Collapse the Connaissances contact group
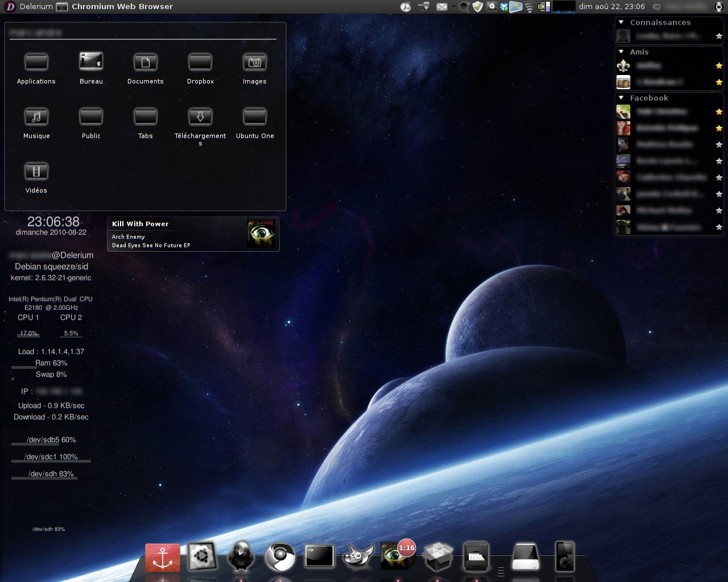Screen dimensions: 728x582 pyautogui.click(x=621, y=22)
